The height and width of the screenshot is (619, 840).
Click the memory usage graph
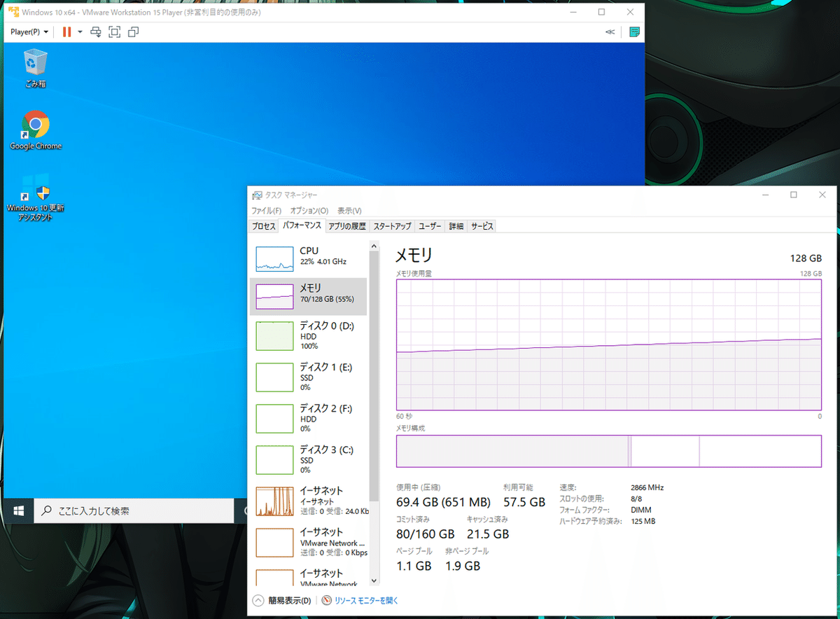[x=609, y=345]
